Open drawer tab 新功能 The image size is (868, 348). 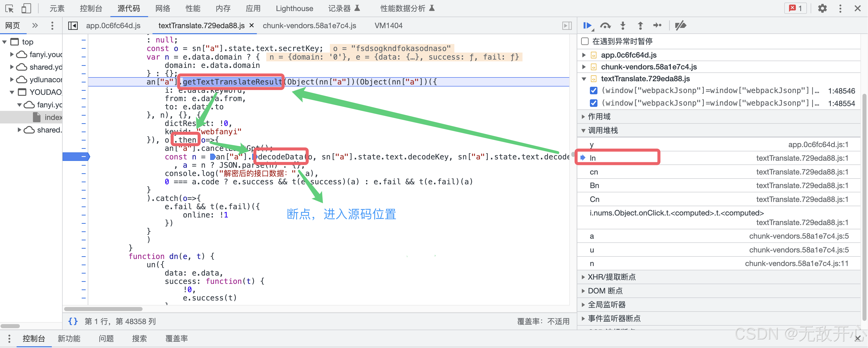69,338
